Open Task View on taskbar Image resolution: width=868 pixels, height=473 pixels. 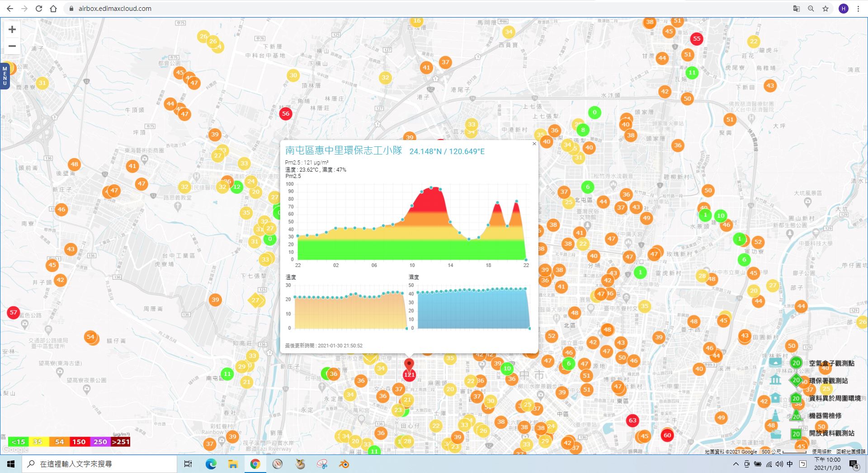188,464
